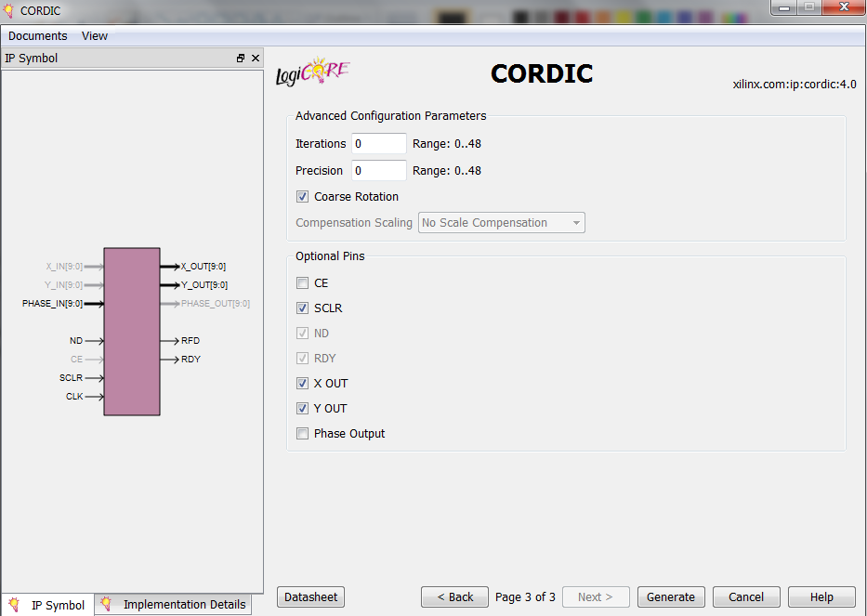Close the IP Symbol panel
Screen dimensions: 867x616
tap(256, 59)
